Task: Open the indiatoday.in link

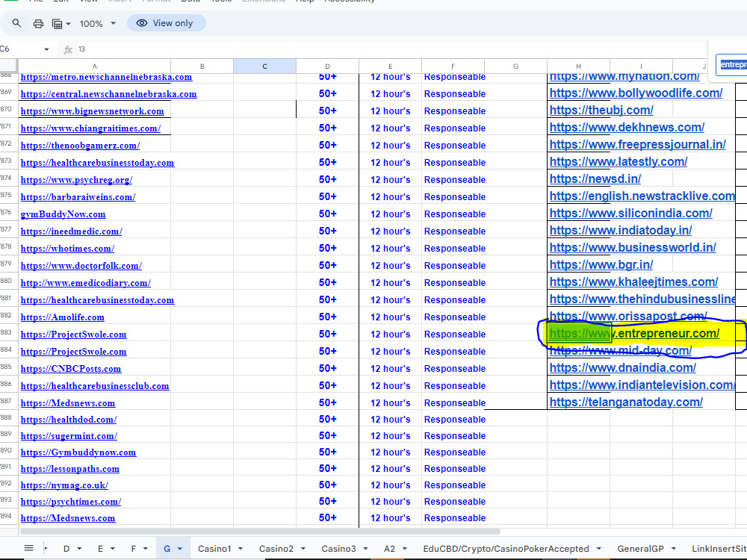Action: [x=621, y=230]
